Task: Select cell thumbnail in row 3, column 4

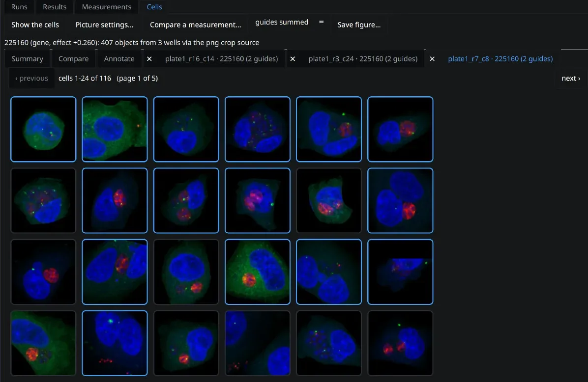Action: (258, 272)
